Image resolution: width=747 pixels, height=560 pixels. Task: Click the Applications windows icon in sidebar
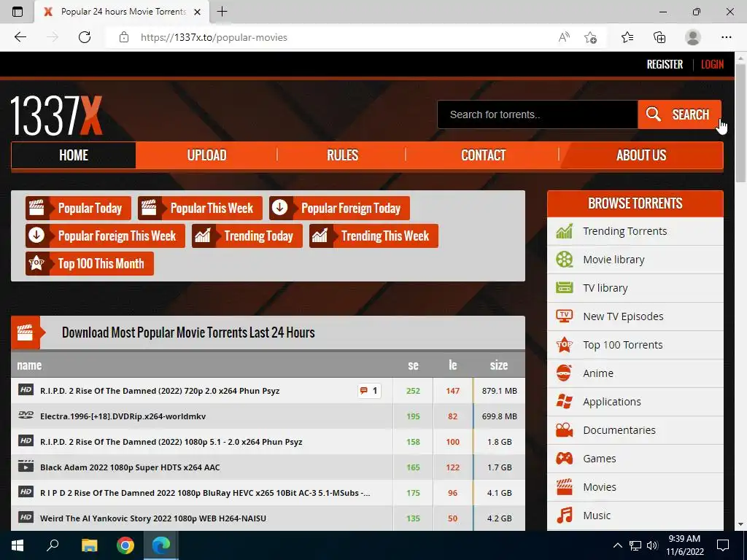pyautogui.click(x=565, y=402)
